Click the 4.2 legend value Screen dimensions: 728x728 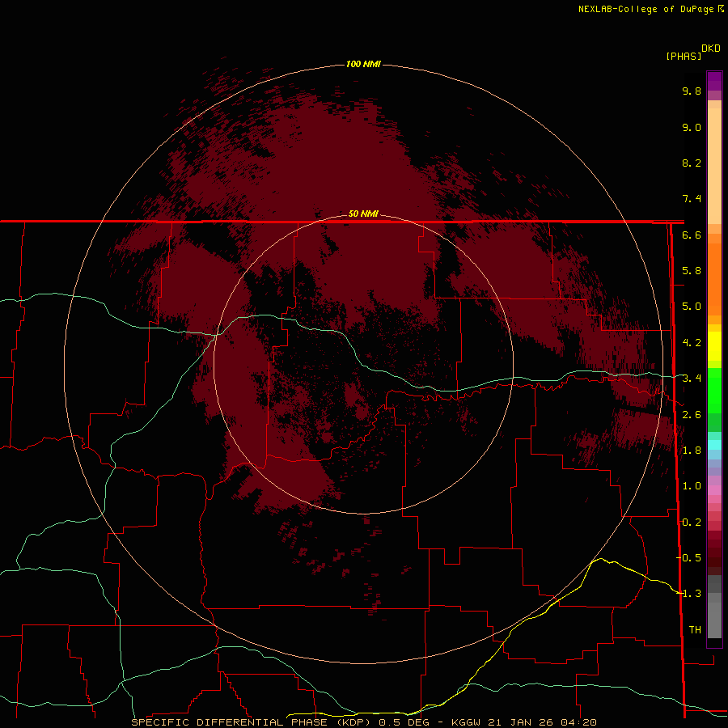692,343
